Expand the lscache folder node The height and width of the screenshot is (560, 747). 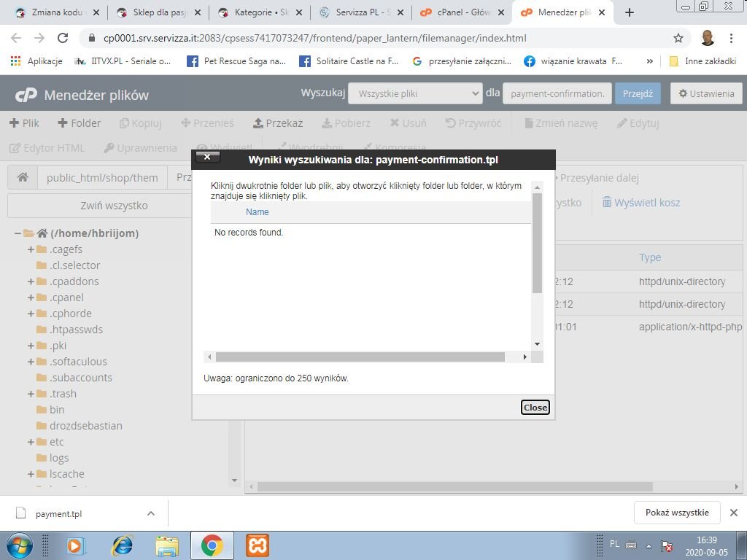(x=31, y=474)
